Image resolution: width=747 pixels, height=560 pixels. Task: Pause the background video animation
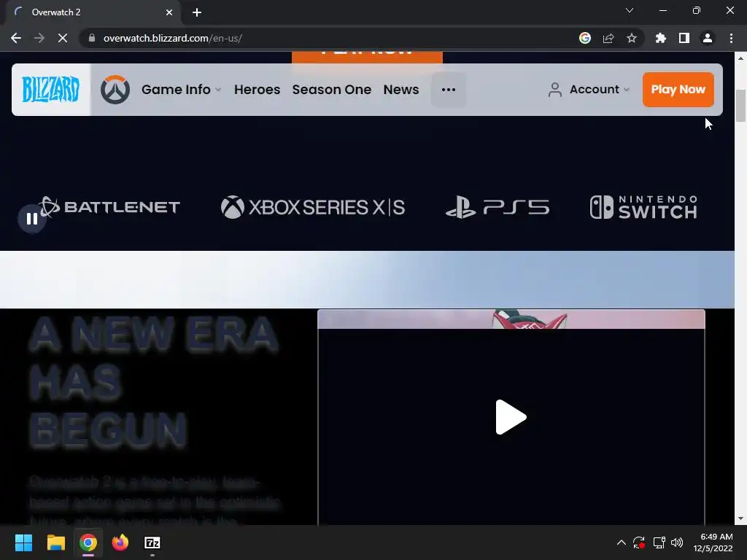pyautogui.click(x=32, y=219)
